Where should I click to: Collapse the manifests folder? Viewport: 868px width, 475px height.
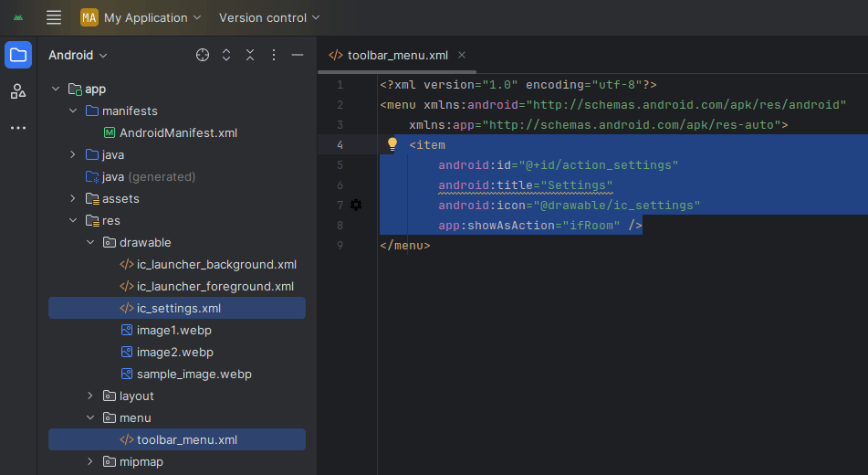coord(73,111)
